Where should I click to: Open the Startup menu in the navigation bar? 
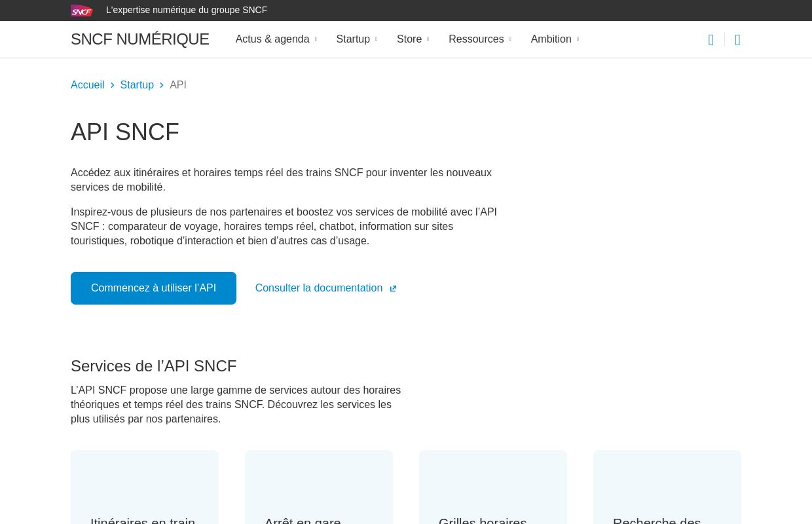(x=357, y=39)
